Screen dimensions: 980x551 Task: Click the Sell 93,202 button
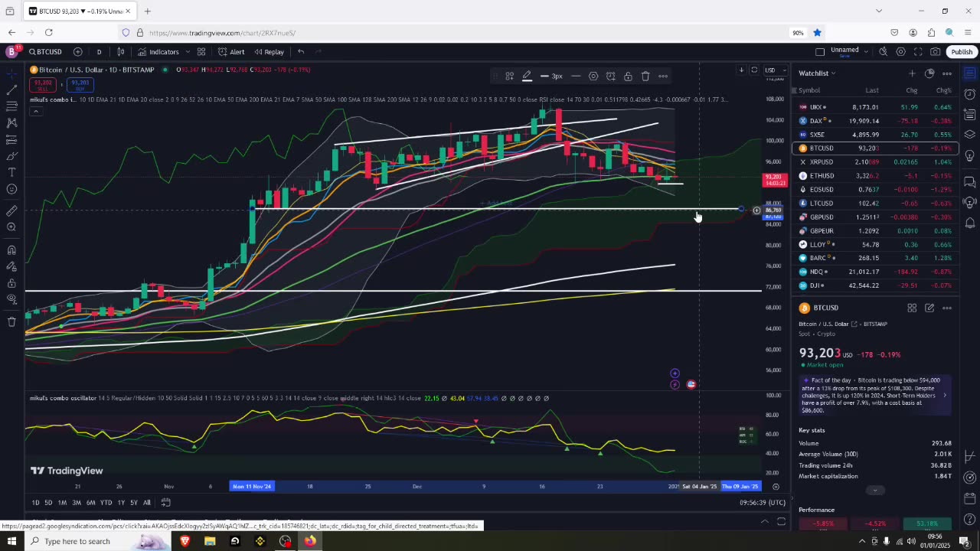43,84
